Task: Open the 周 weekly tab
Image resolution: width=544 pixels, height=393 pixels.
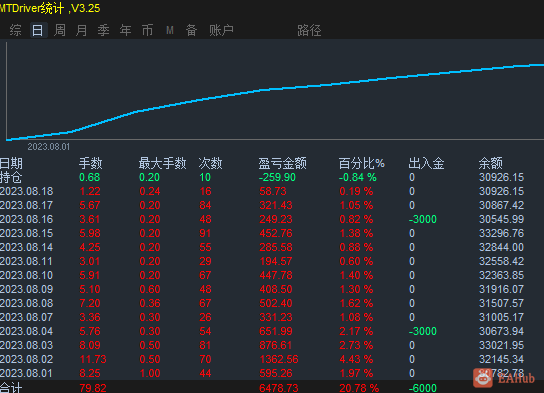Action: click(x=60, y=31)
